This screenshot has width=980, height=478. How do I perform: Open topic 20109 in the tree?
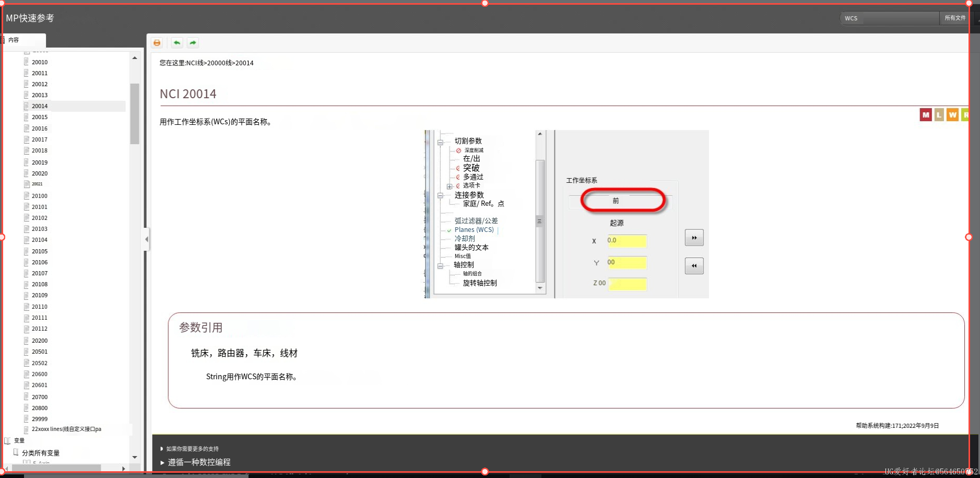pos(40,295)
